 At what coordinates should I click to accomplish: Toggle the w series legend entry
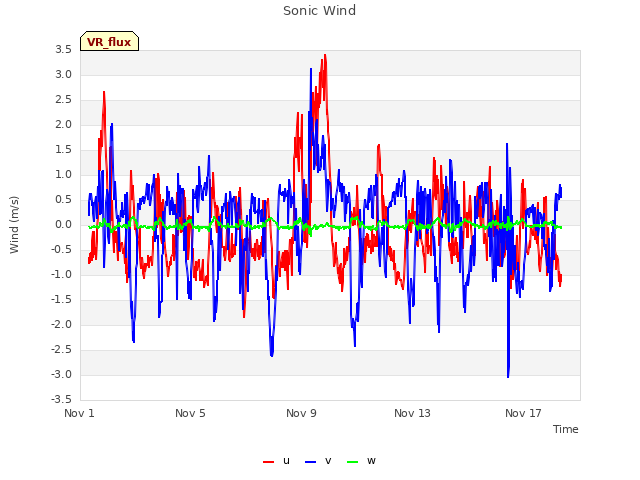tap(361, 461)
